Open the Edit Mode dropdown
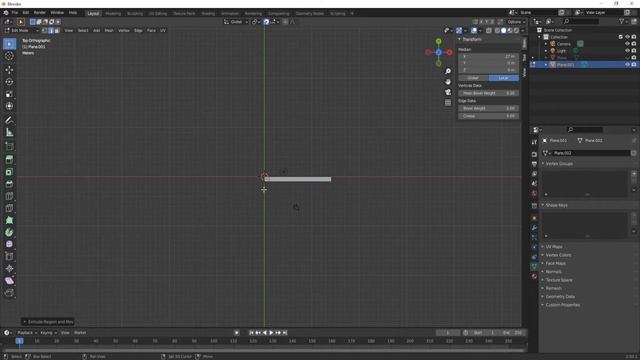This screenshot has width=640, height=360. [21, 30]
